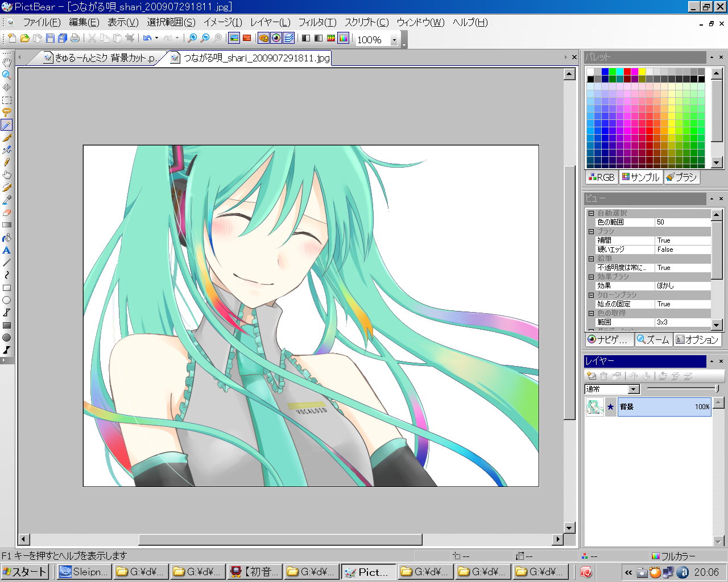Select the Smudge finger tool
Image resolution: width=728 pixels, height=582 pixels.
7,175
